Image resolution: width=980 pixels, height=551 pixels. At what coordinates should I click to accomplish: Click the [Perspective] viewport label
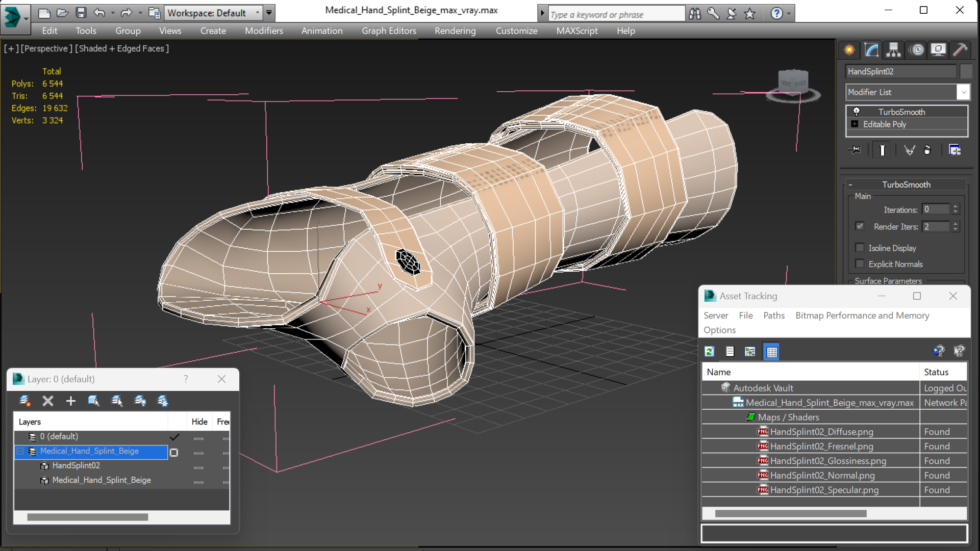pos(47,48)
